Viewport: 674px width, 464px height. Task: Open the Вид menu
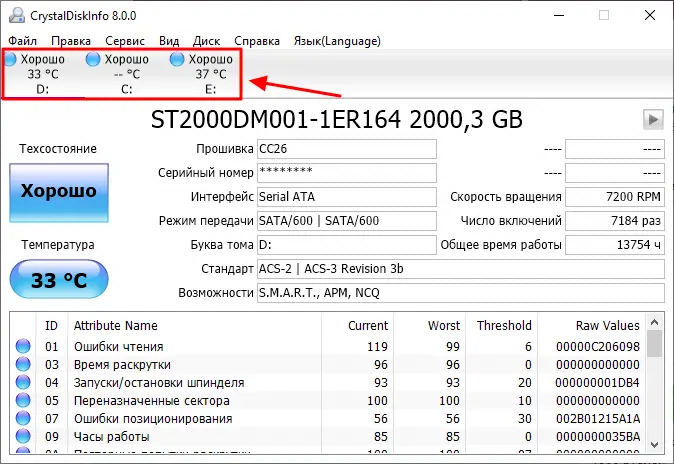pos(169,41)
